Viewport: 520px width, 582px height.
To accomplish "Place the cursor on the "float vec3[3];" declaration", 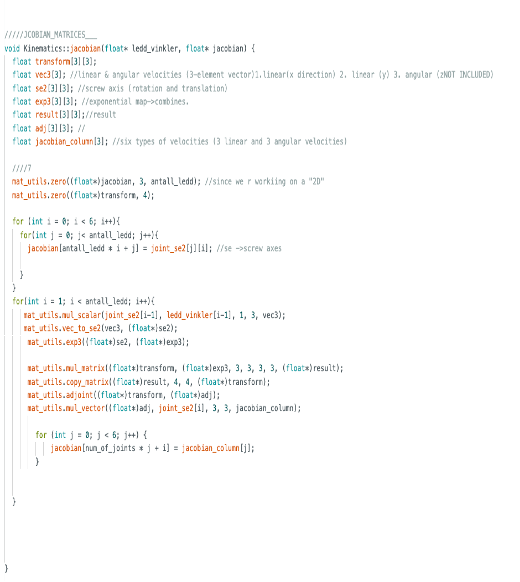I will pyautogui.click(x=39, y=75).
